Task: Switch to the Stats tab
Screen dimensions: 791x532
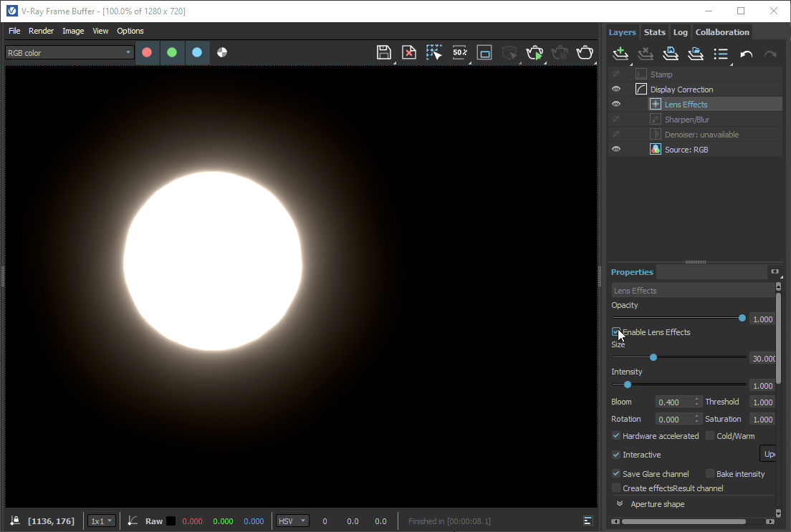Action: (x=654, y=32)
